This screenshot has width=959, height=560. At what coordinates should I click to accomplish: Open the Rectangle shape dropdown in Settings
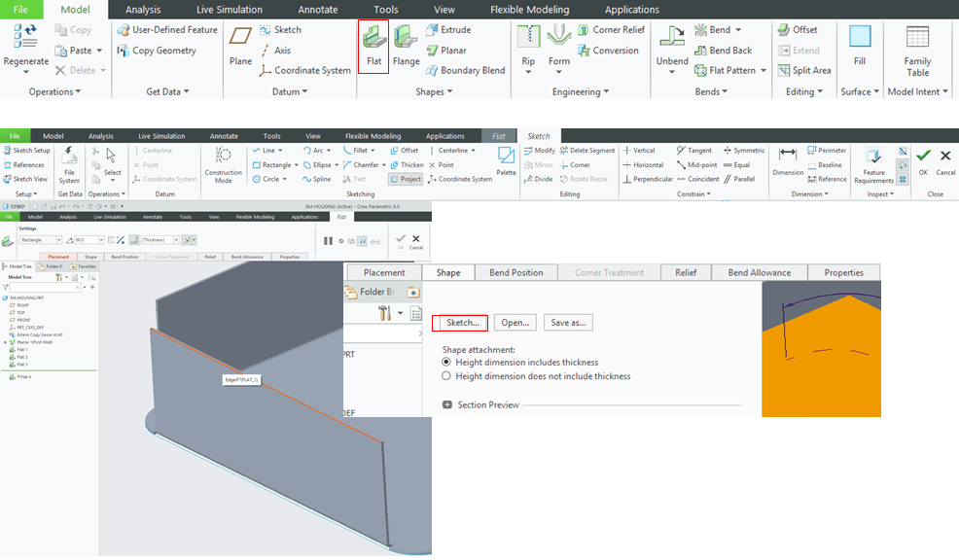58,239
